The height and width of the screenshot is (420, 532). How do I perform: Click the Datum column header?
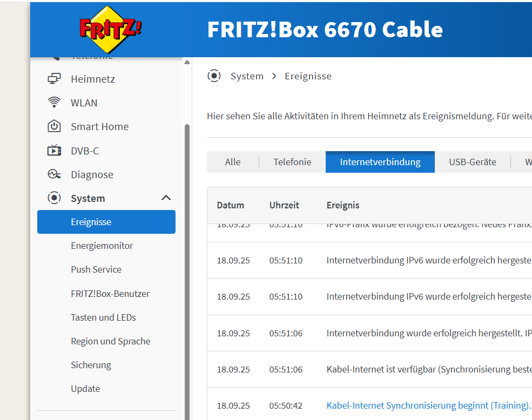click(x=231, y=205)
